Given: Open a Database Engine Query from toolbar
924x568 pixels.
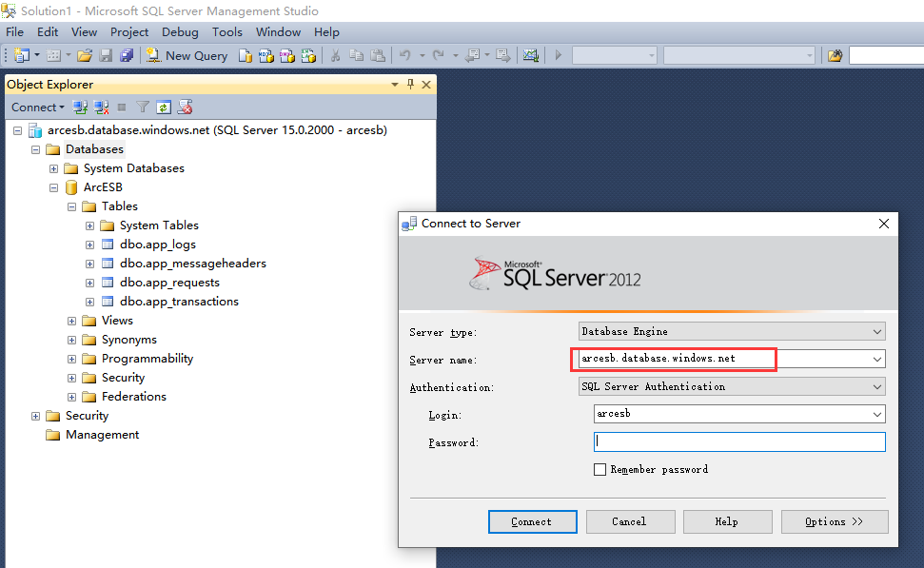Looking at the screenshot, I should [246, 55].
